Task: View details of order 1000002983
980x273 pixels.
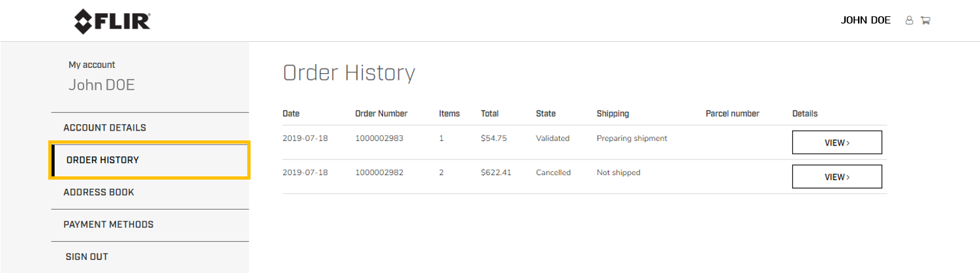Action: 836,142
